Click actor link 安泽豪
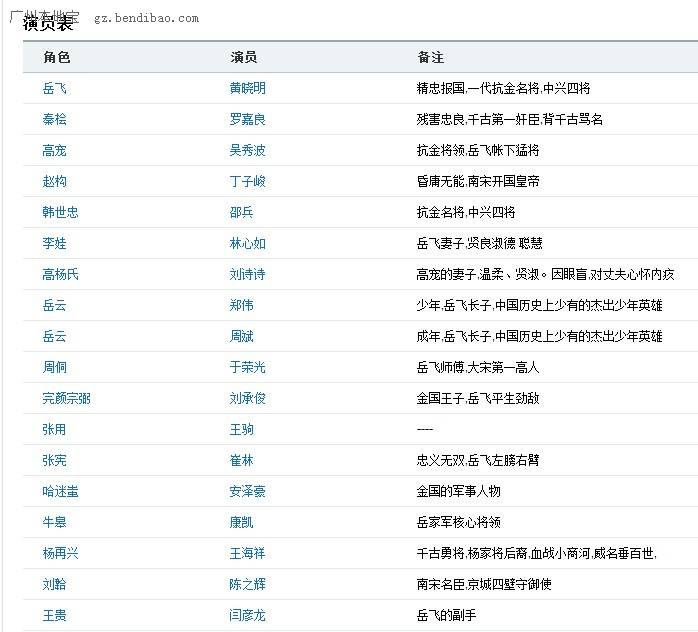This screenshot has height=632, width=698. click(248, 491)
